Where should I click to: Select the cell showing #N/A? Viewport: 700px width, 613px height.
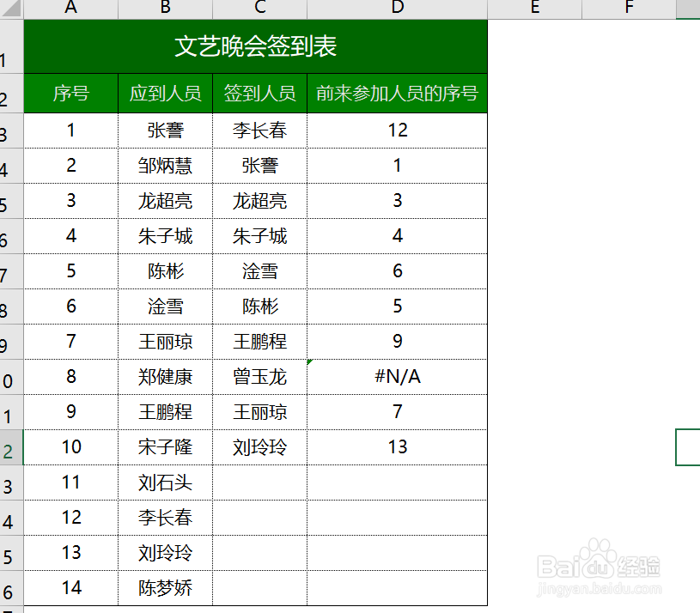[397, 377]
